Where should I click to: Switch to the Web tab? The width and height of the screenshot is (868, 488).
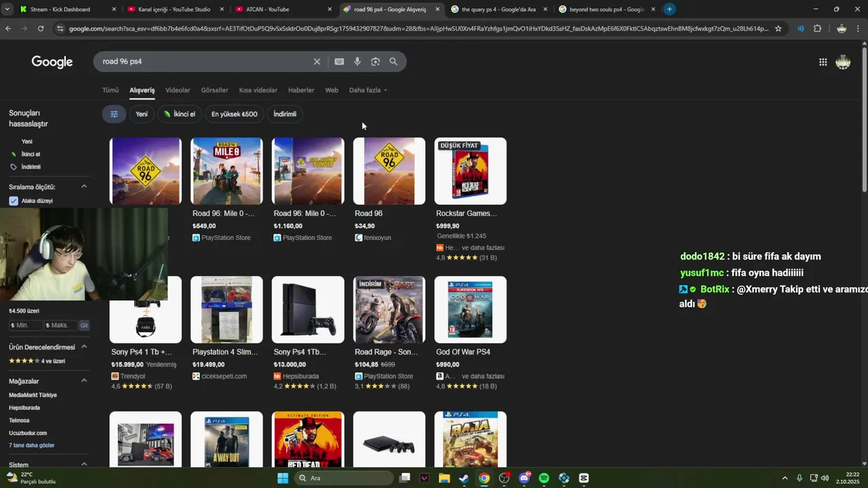(332, 90)
